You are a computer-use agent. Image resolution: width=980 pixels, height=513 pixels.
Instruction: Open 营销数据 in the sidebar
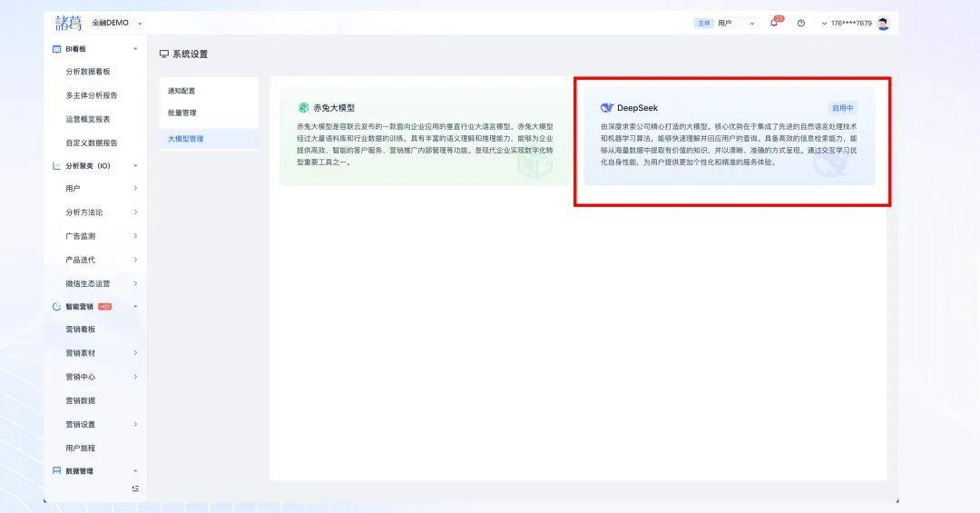click(80, 400)
